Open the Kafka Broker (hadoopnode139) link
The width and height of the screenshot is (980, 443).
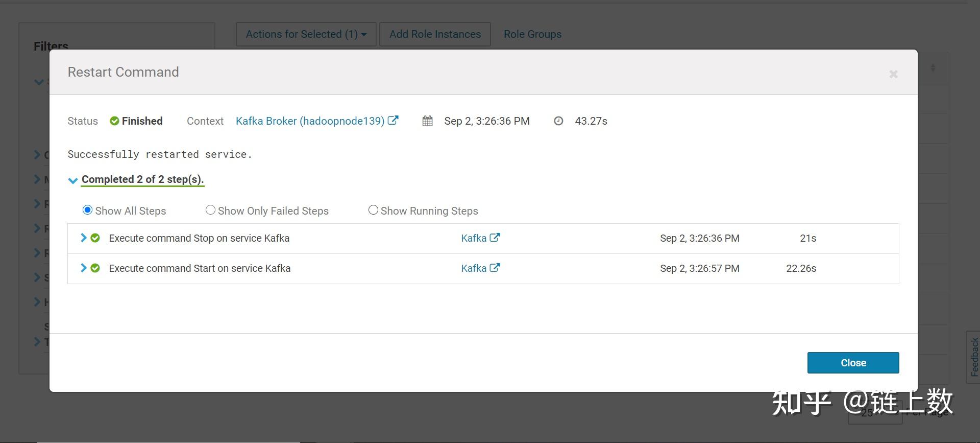point(310,121)
